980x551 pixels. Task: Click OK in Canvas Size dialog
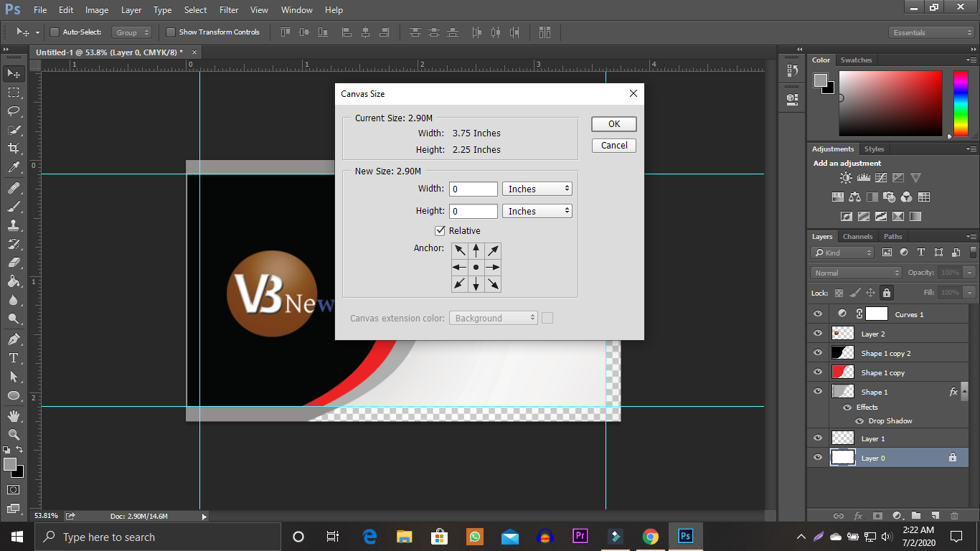[613, 124]
